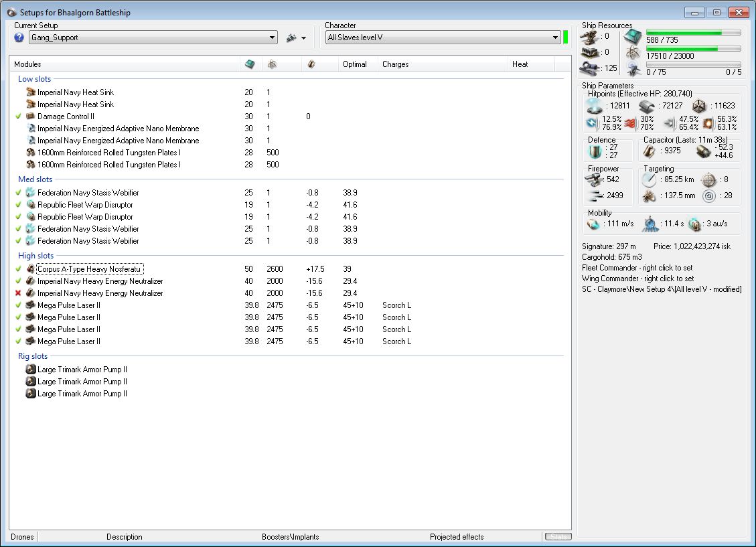Toggle Damage Control II active checkmark

coord(19,116)
